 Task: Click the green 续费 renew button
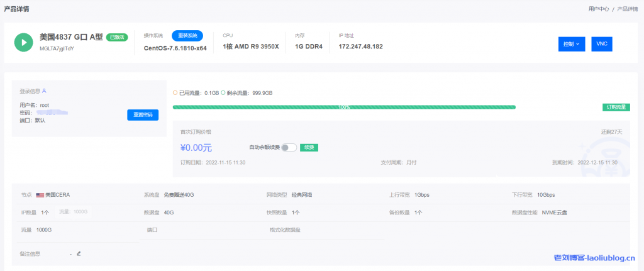pos(309,148)
